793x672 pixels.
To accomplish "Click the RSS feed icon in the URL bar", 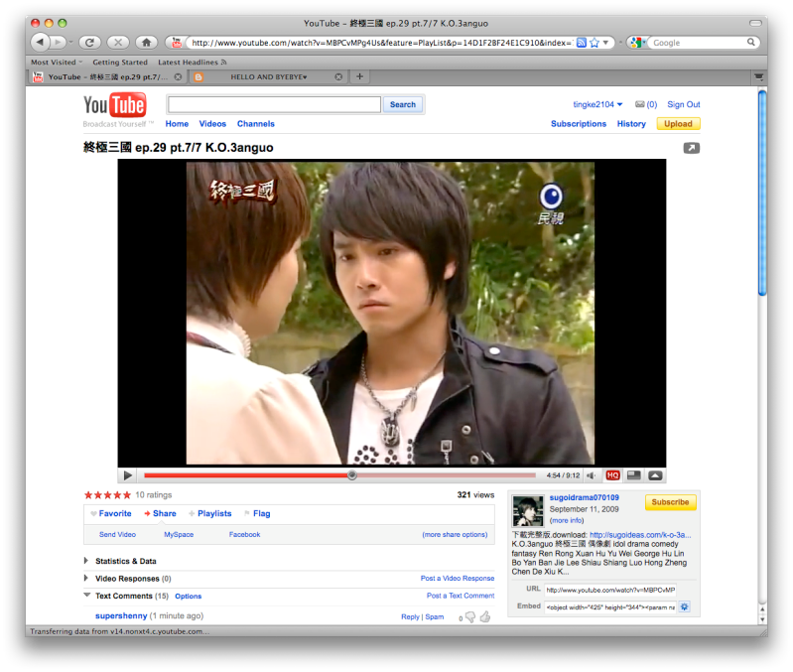I will coord(582,43).
